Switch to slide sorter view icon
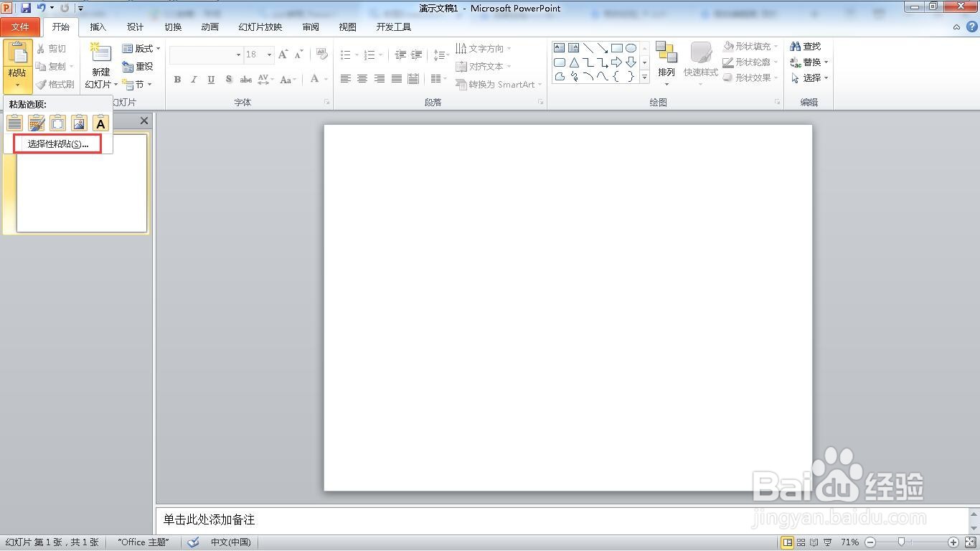This screenshot has width=980, height=551. [801, 542]
